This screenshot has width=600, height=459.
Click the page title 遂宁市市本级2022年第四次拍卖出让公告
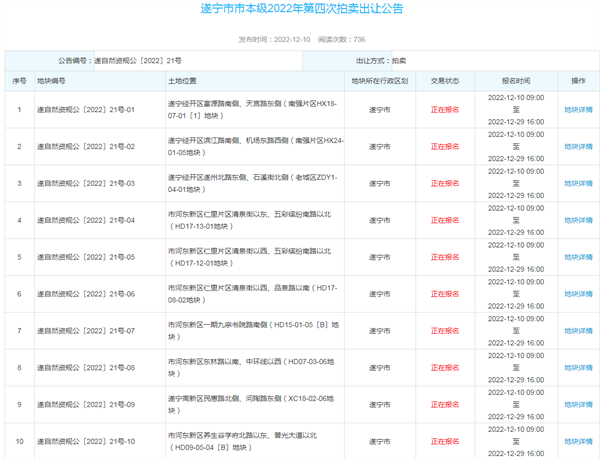302,8
